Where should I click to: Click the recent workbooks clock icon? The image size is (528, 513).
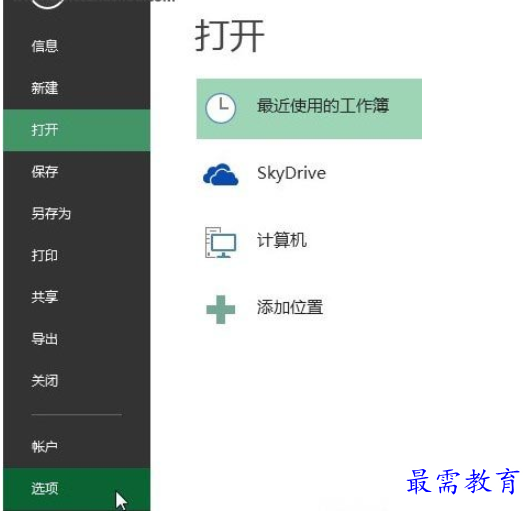[221, 108]
